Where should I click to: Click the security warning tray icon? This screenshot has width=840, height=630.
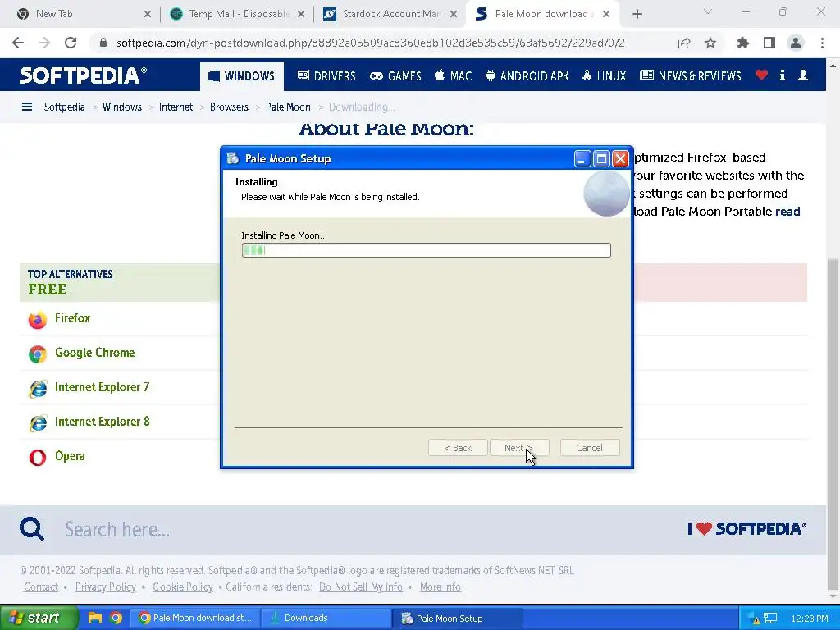click(755, 619)
